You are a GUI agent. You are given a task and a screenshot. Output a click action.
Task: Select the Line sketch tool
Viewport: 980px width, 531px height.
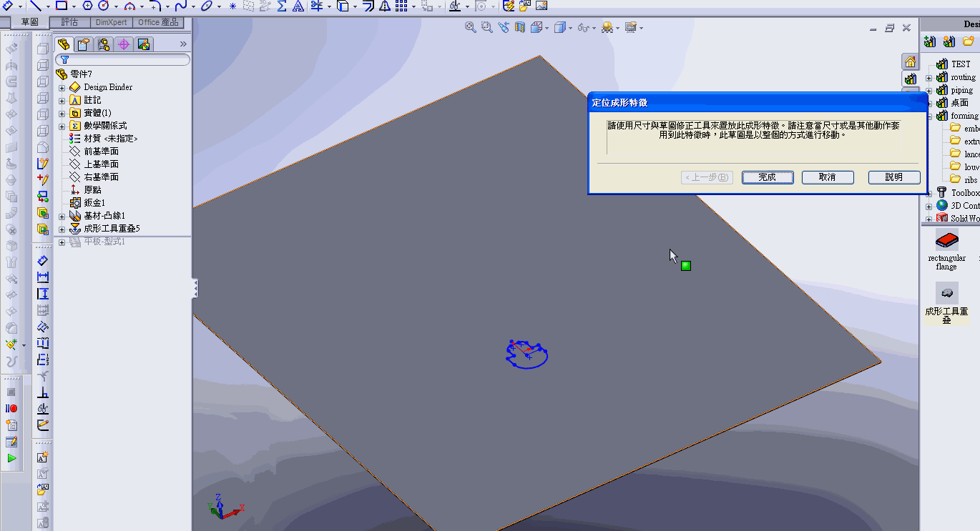tap(35, 6)
